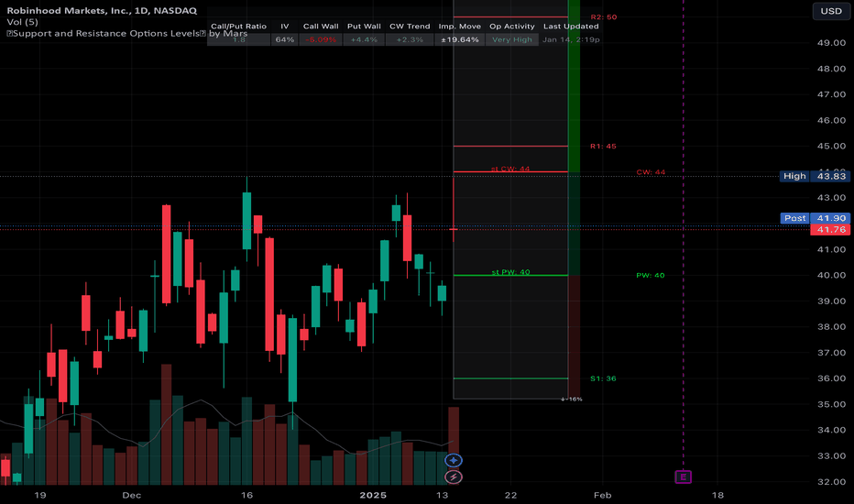This screenshot has width=854, height=504.
Task: Click the 45.00 price axis label
Action: coord(831,146)
